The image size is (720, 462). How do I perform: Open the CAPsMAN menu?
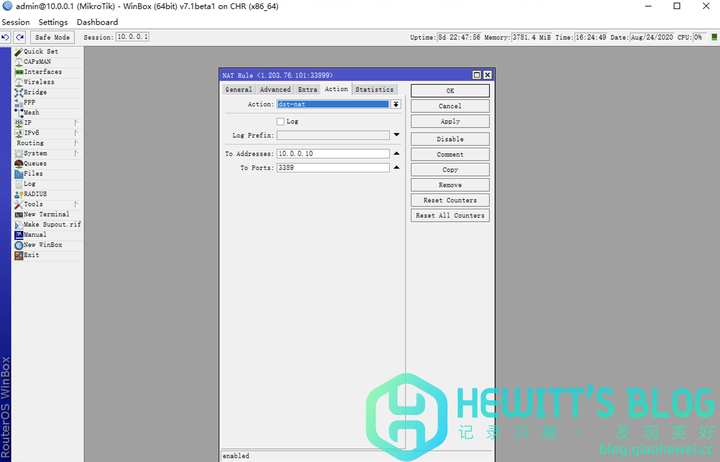[x=47, y=62]
